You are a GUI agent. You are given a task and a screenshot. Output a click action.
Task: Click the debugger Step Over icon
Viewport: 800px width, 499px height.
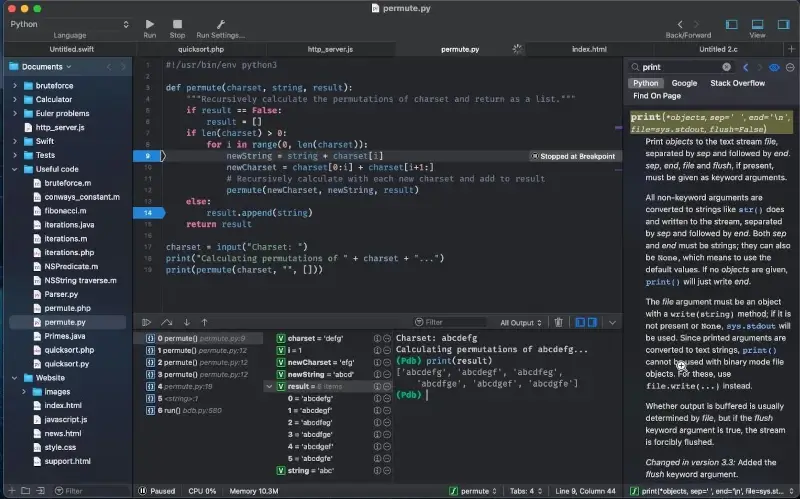(166, 322)
